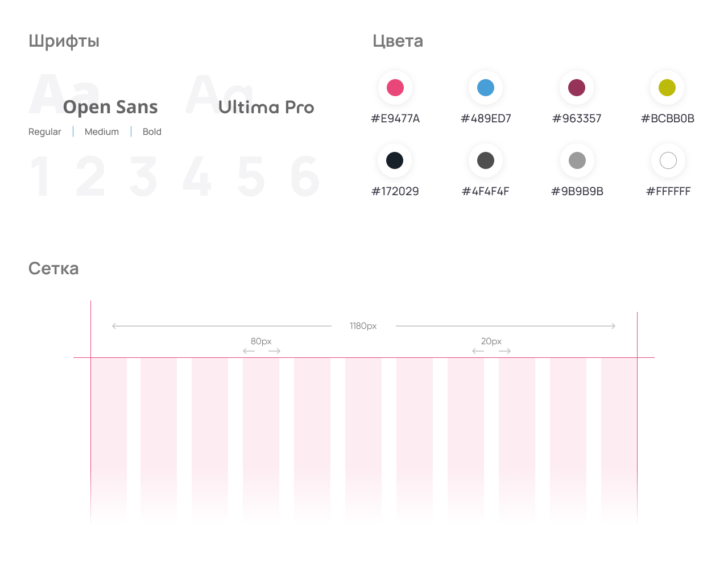728x569 pixels.
Task: Select the Ultima Pro font name
Action: click(x=266, y=107)
